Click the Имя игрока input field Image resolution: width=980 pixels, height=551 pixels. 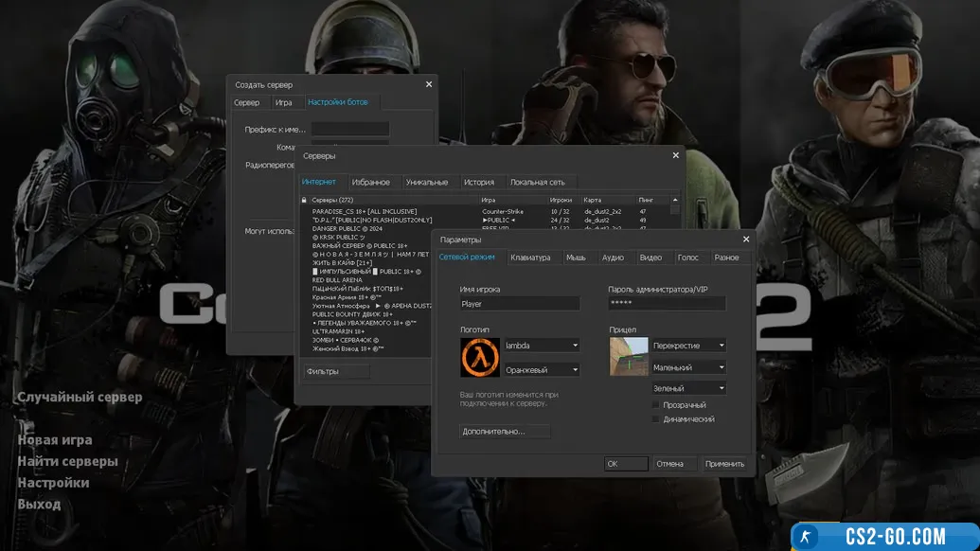click(x=519, y=304)
